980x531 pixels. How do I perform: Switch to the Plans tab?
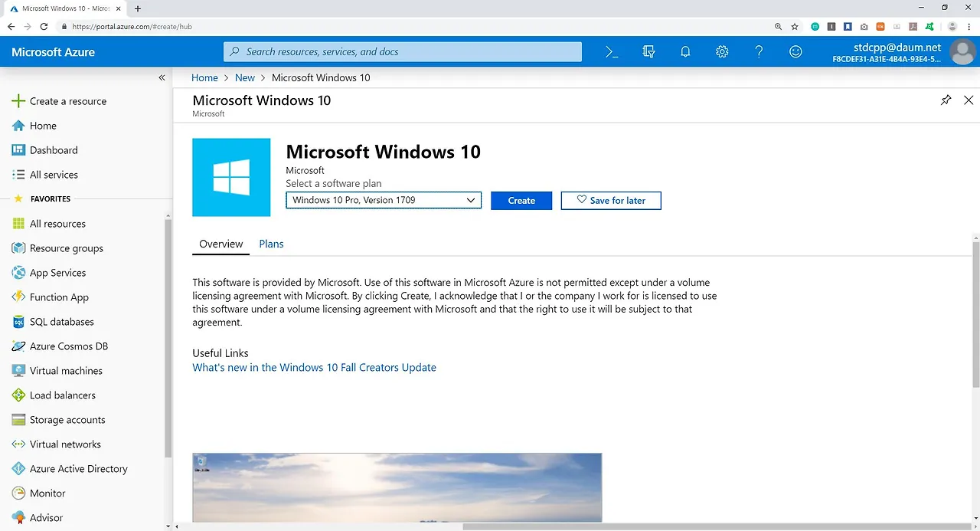(x=271, y=244)
